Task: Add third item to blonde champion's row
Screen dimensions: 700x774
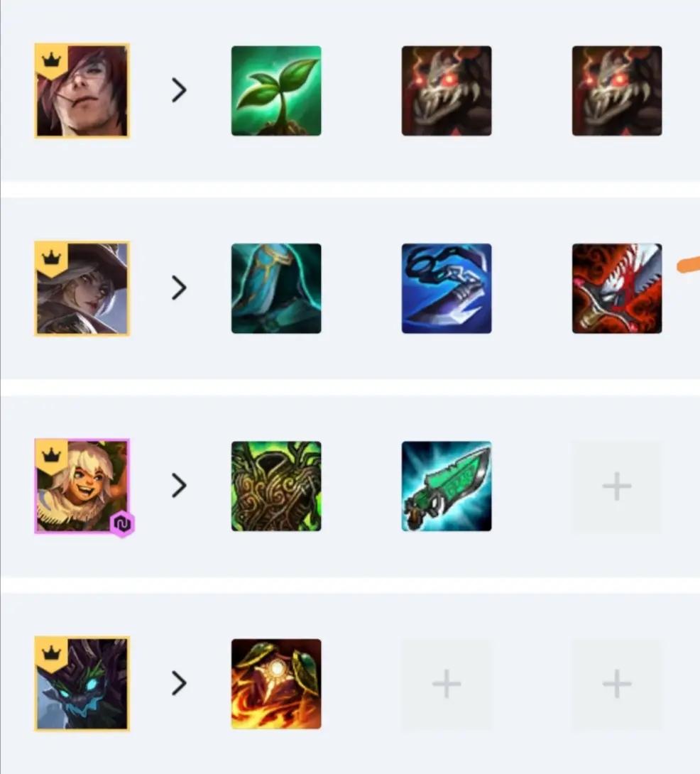Action: [x=616, y=486]
